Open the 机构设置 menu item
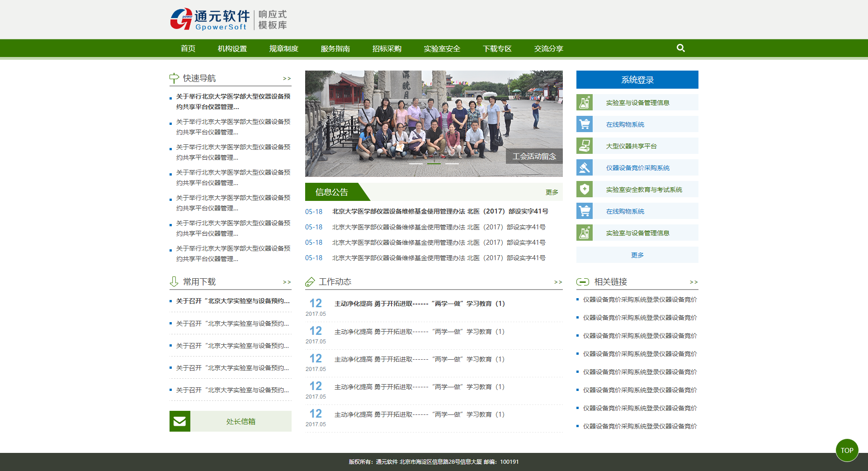868x471 pixels. point(232,48)
